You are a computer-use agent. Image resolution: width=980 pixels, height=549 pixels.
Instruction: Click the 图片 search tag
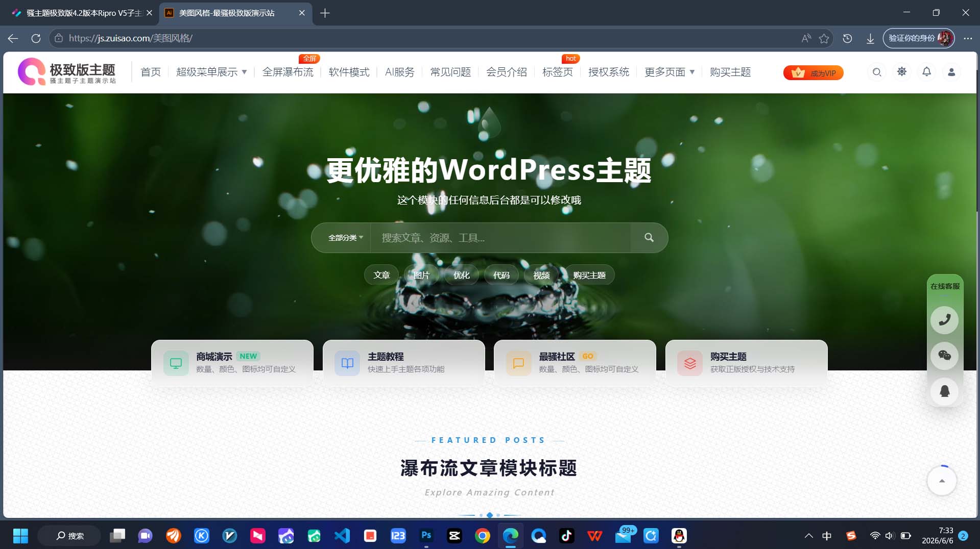tap(421, 275)
